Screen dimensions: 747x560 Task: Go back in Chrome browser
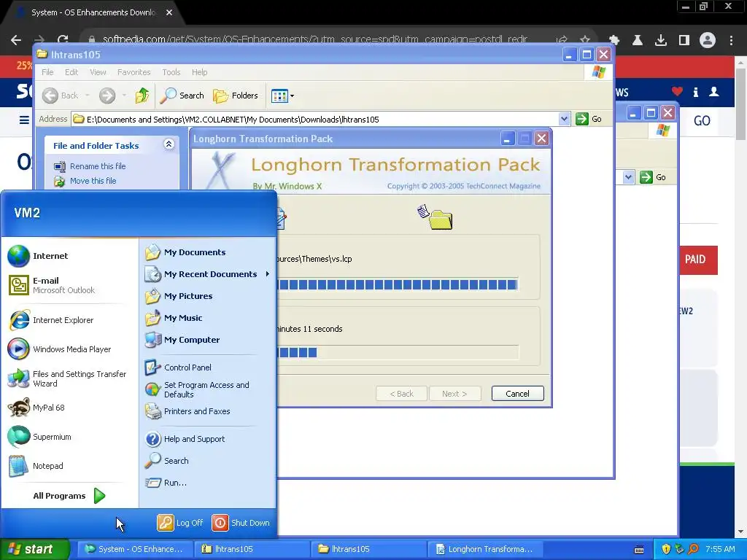point(16,40)
